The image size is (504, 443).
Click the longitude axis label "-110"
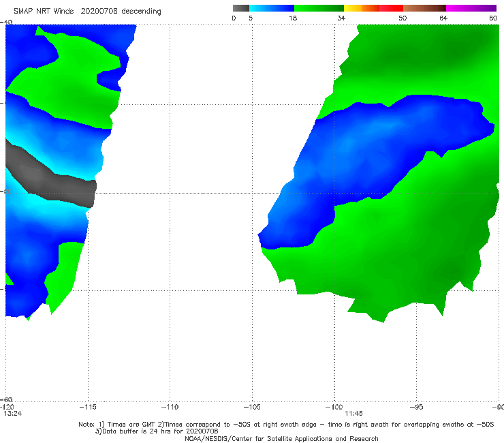click(170, 407)
